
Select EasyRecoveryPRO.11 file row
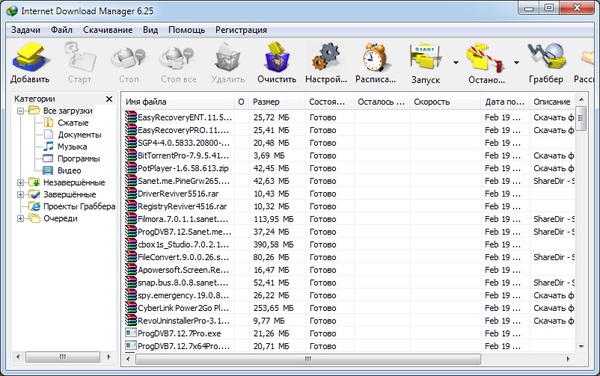349,130
